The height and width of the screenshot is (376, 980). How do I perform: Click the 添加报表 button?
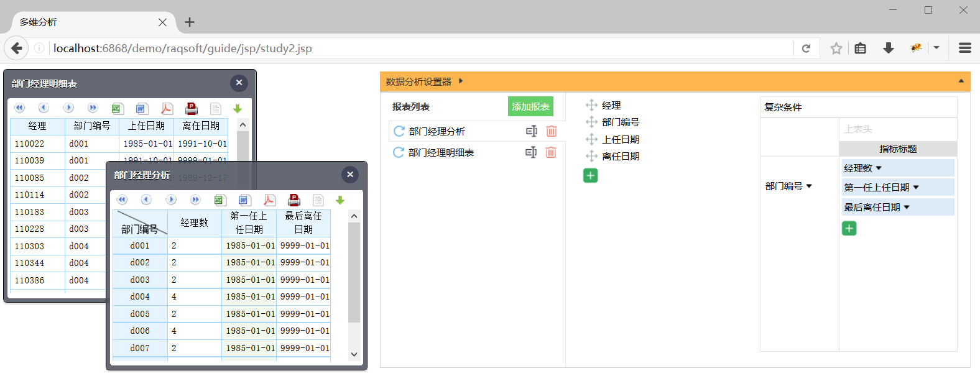click(530, 107)
